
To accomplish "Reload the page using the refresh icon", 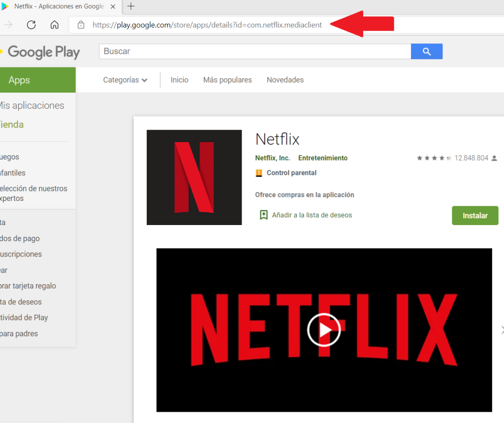I will [31, 24].
